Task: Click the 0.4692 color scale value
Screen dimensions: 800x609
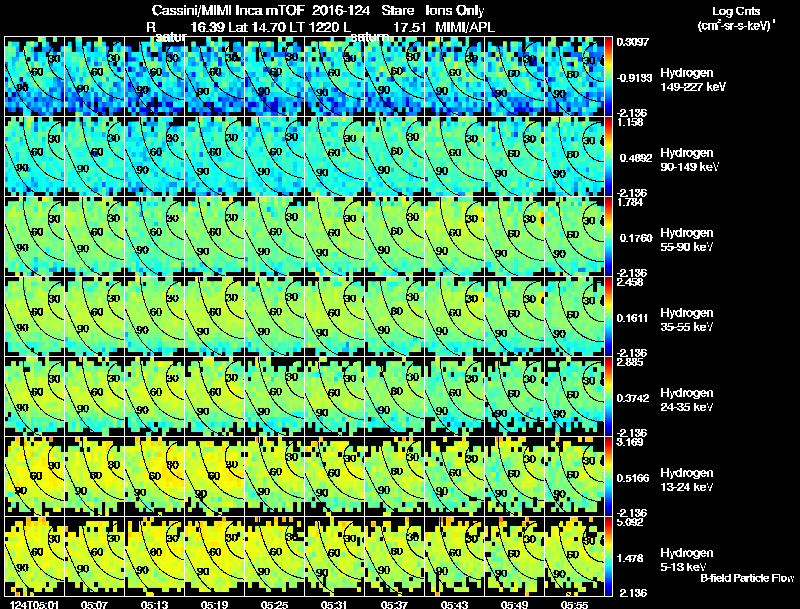Action: tap(636, 158)
